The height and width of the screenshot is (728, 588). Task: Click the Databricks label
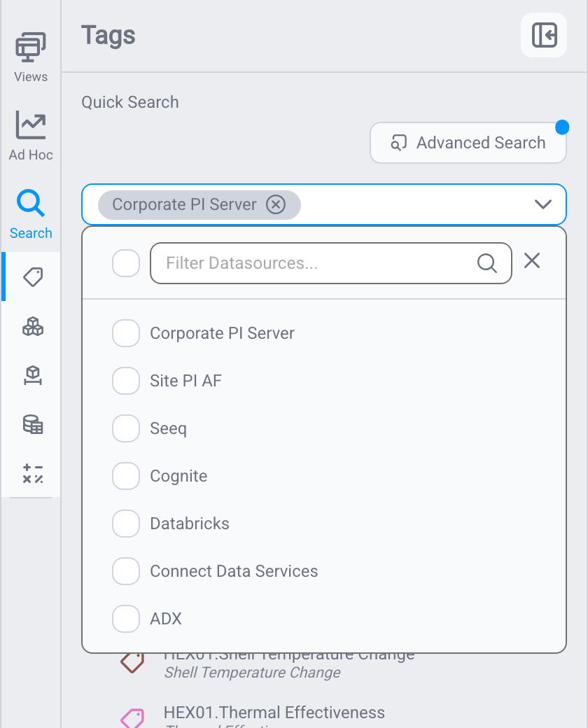click(190, 524)
